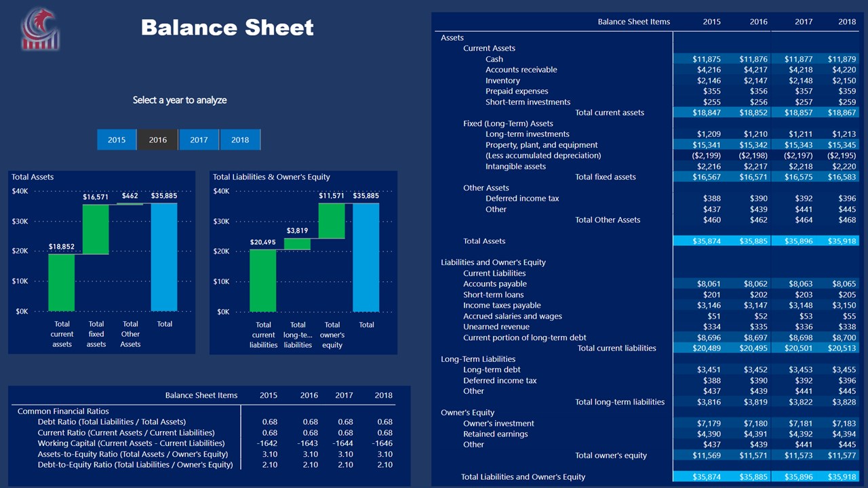Click 2015 column header in main table

click(x=711, y=22)
